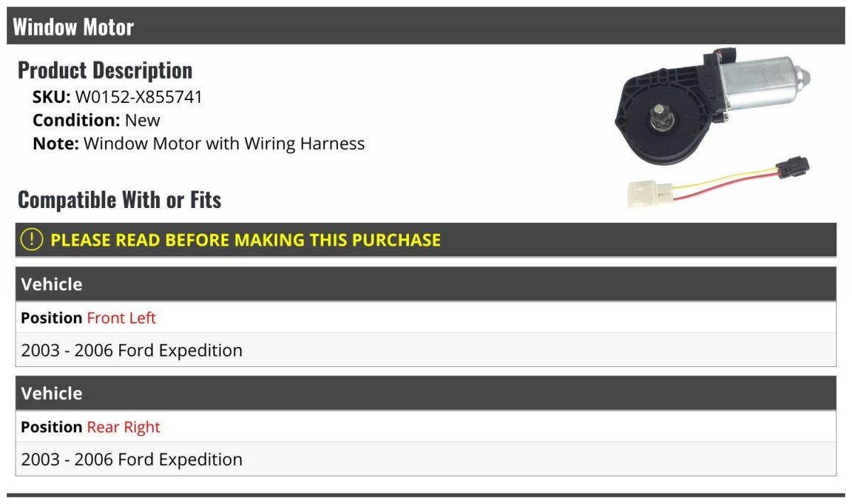Click the SKU label
Image resolution: width=852 pixels, height=504 pixels.
(52, 97)
